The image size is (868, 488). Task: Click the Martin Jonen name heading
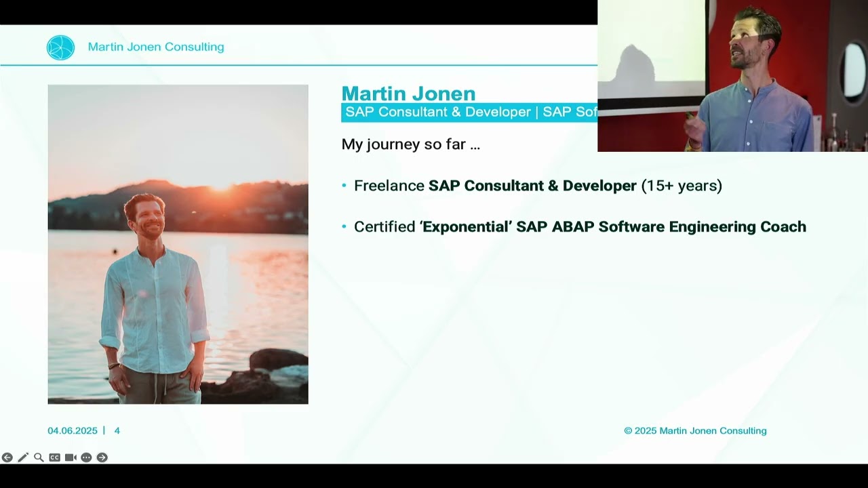[408, 94]
